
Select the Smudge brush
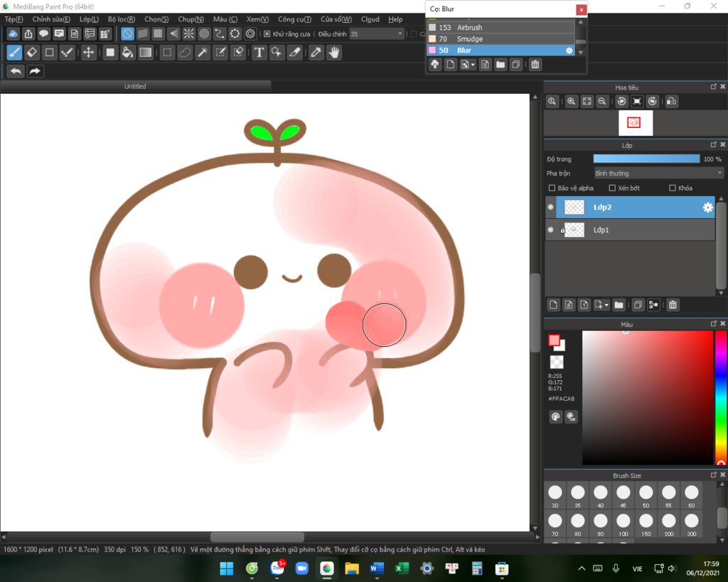501,39
